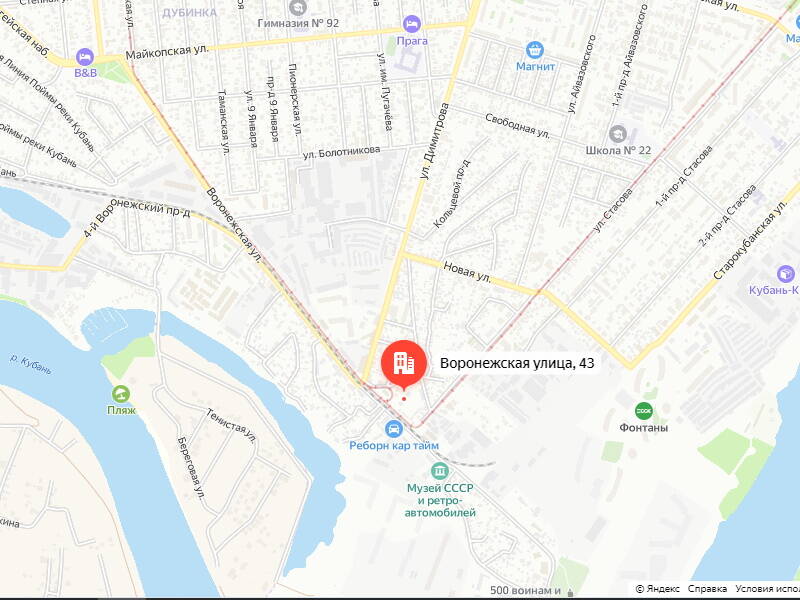Click the B&B hotel marker icon

[x=85, y=56]
